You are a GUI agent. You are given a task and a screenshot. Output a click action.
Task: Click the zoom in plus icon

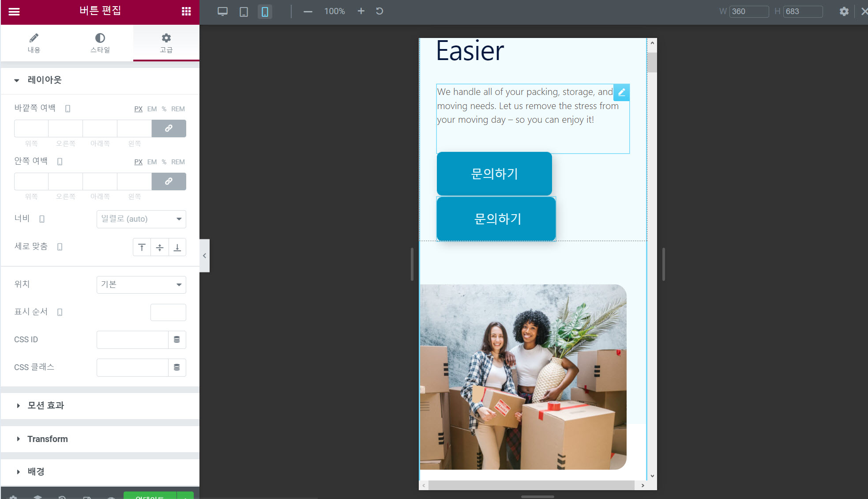361,11
